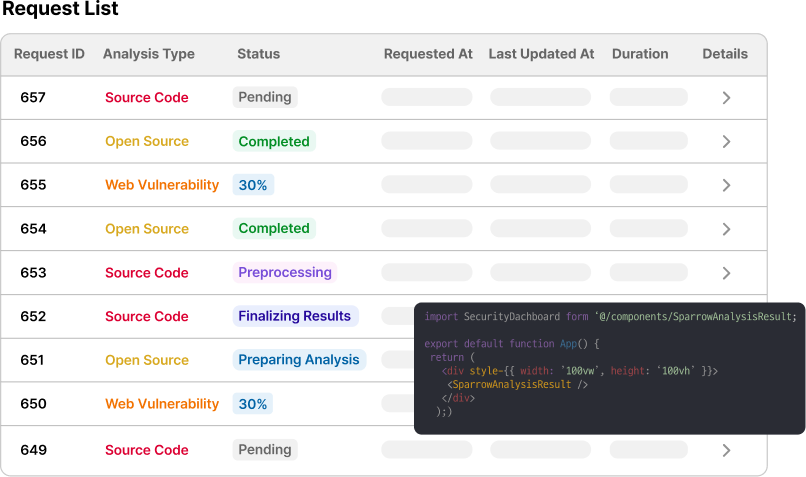Viewport: 806px width, 477px height.
Task: Expand details for request 655
Action: [726, 185]
